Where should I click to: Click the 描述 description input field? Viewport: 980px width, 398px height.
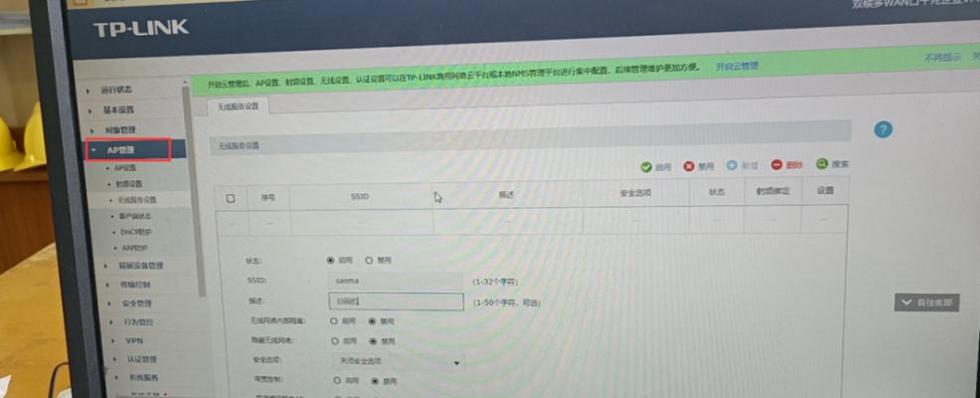(397, 301)
